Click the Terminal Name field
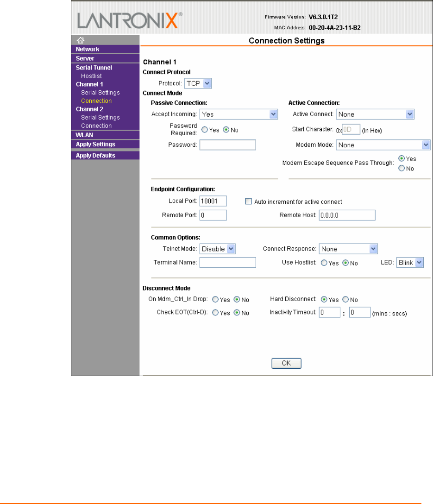Viewport: 433px width, 504px height. point(228,263)
